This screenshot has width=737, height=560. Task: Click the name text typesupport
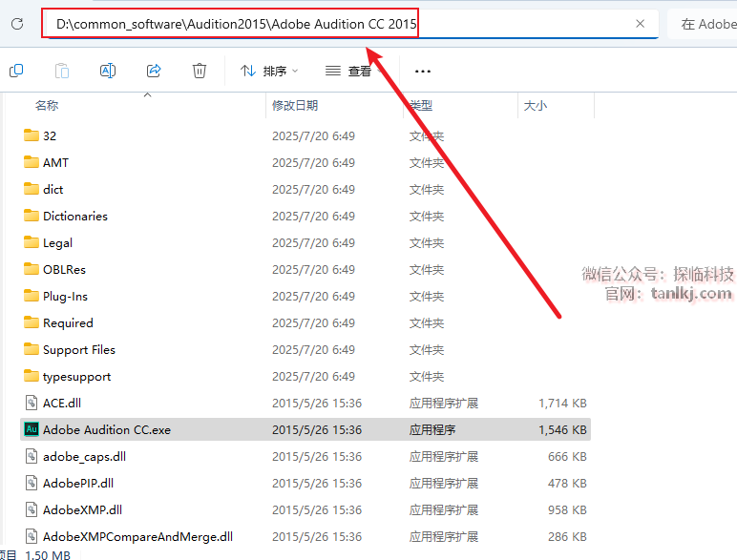coord(77,377)
